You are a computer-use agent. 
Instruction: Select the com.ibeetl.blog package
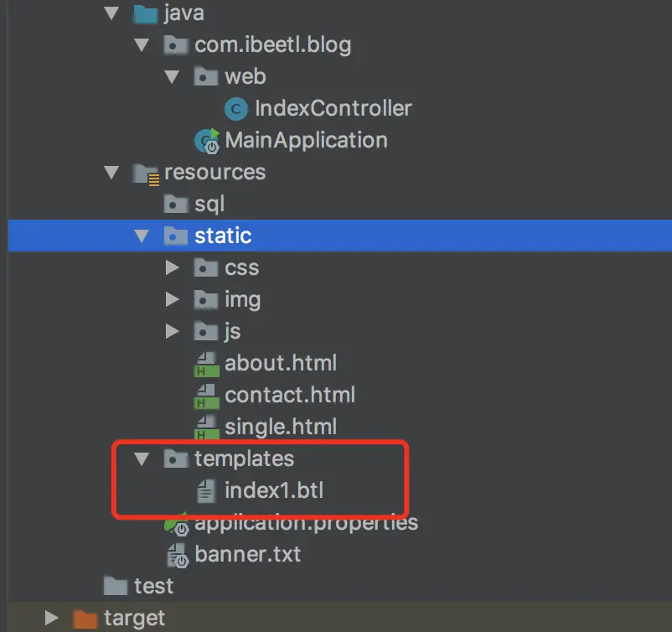[273, 45]
